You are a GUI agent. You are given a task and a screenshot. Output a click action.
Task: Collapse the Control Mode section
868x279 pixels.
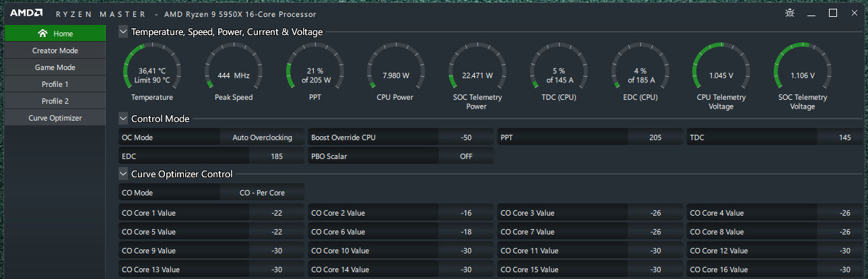(x=123, y=119)
